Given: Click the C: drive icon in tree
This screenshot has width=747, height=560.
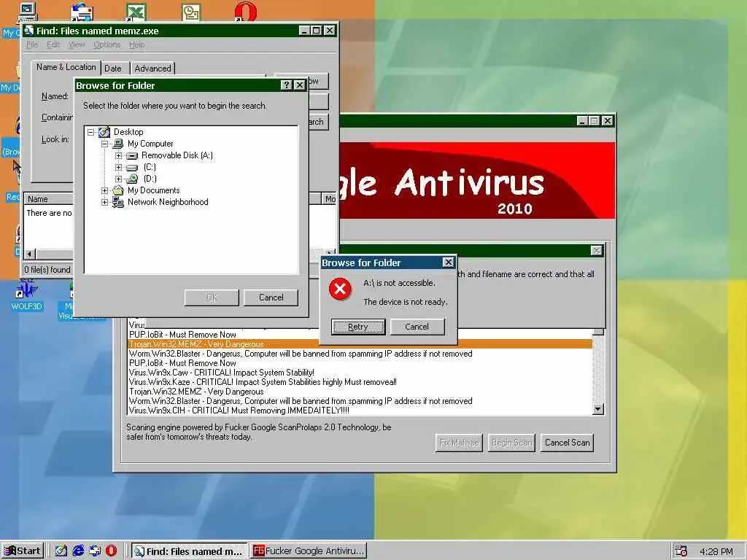Looking at the screenshot, I should point(132,168).
